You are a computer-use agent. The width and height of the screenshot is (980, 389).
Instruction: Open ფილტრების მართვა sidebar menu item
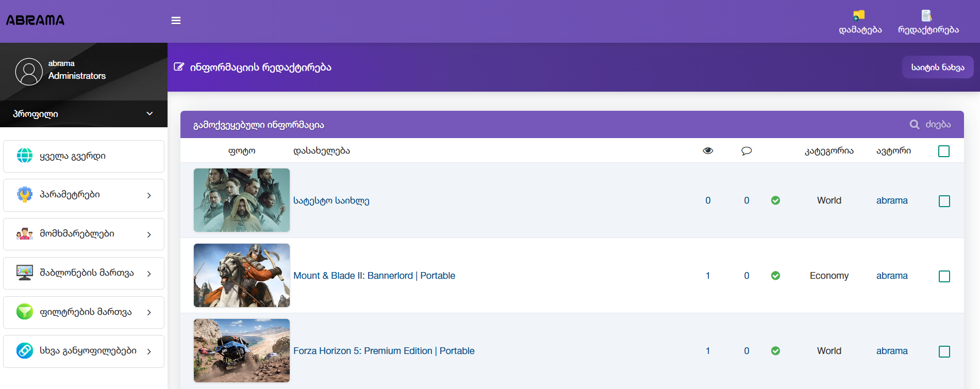(x=84, y=312)
